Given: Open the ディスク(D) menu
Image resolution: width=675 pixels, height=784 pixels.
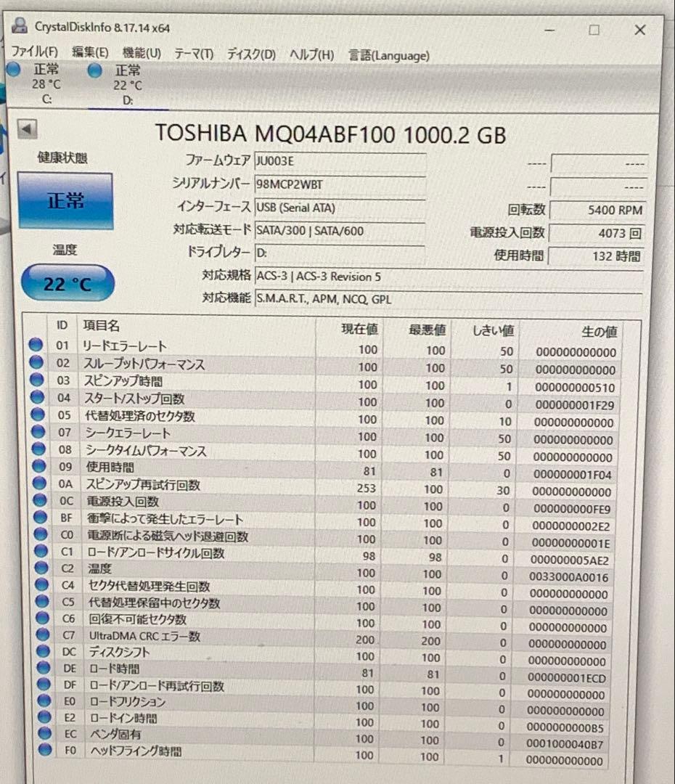Looking at the screenshot, I should click(x=252, y=54).
